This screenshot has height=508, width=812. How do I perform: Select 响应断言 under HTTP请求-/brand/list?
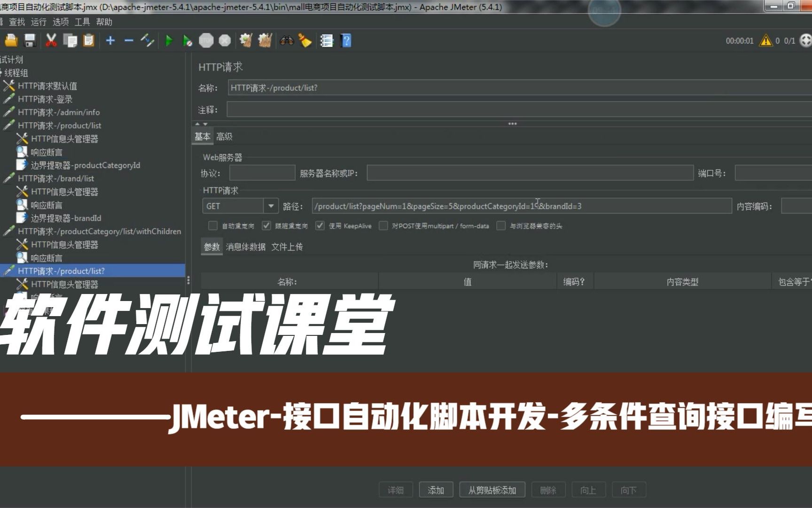tap(47, 206)
